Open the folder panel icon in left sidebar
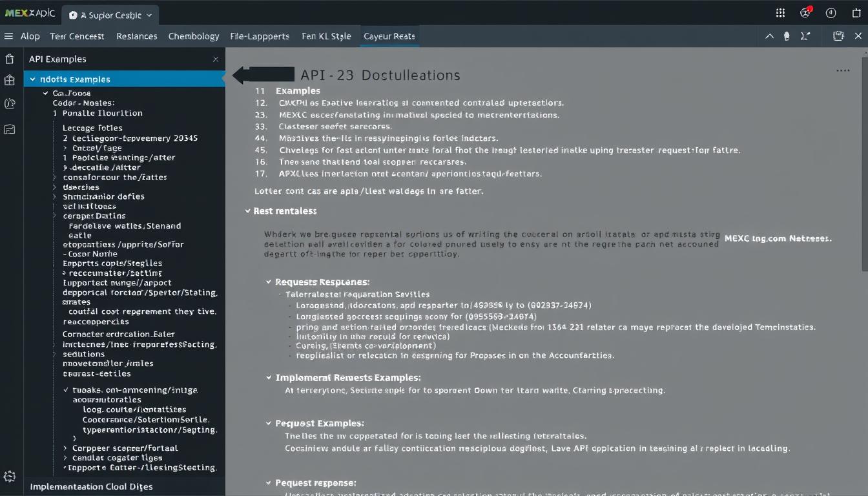 pos(10,129)
